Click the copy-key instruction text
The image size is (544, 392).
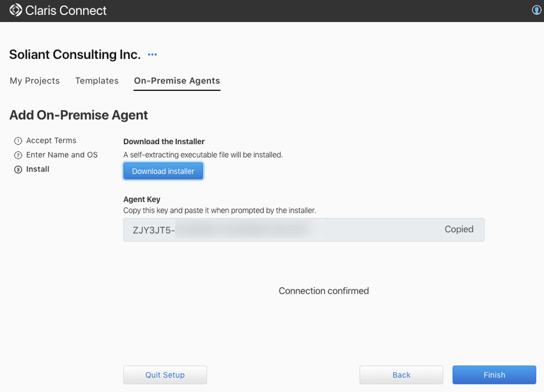point(220,211)
